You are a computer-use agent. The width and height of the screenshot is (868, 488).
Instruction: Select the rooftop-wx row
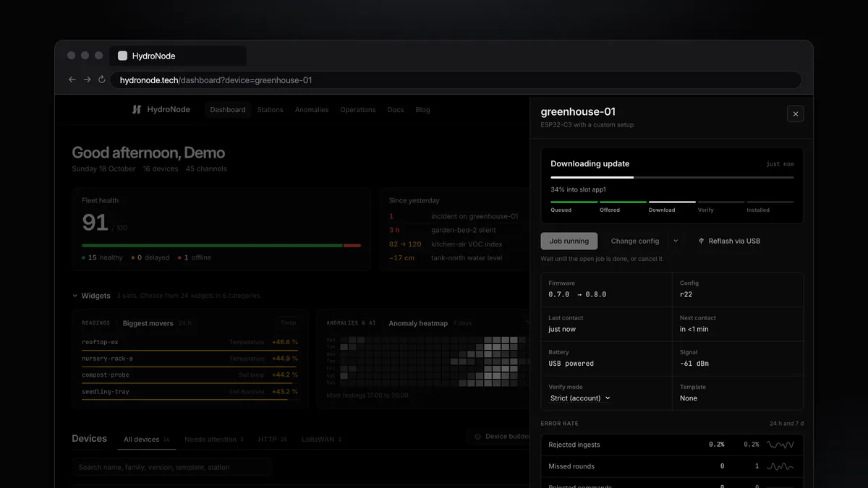tap(190, 342)
